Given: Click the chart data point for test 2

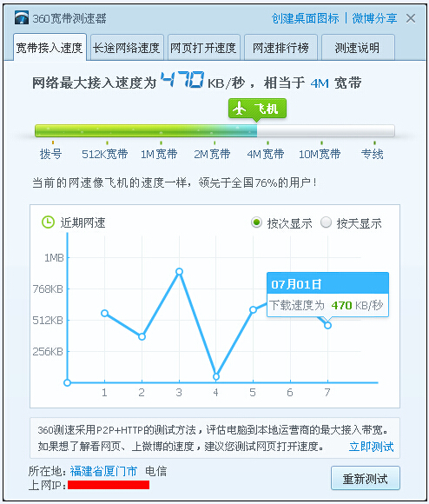Looking at the screenshot, I should (x=142, y=336).
